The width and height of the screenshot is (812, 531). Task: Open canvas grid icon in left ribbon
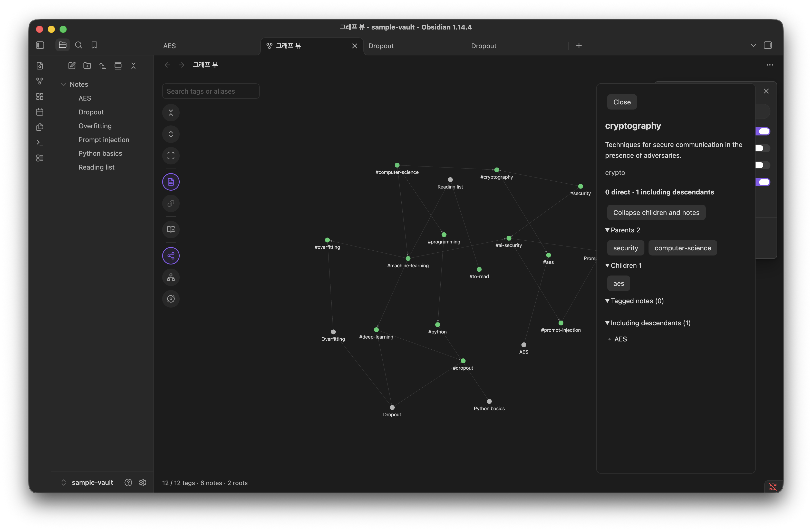coord(40,96)
